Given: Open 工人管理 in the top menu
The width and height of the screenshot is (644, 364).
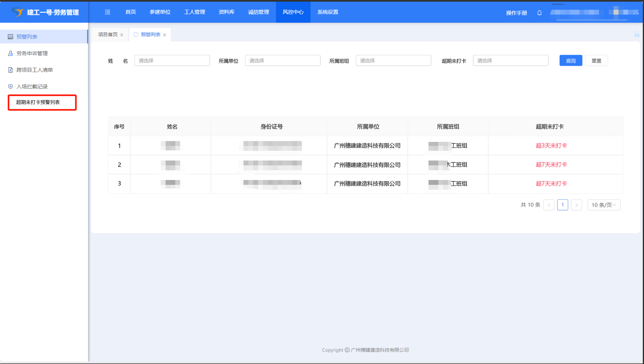Looking at the screenshot, I should [x=194, y=12].
